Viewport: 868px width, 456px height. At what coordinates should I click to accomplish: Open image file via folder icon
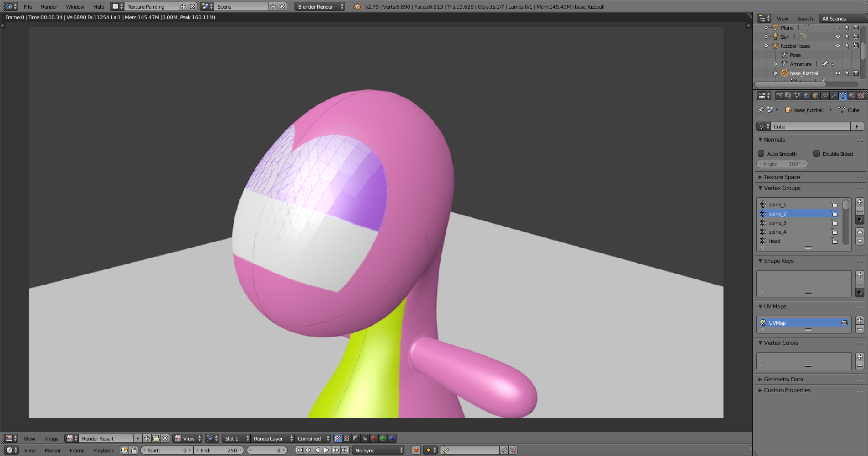pyautogui.click(x=156, y=438)
